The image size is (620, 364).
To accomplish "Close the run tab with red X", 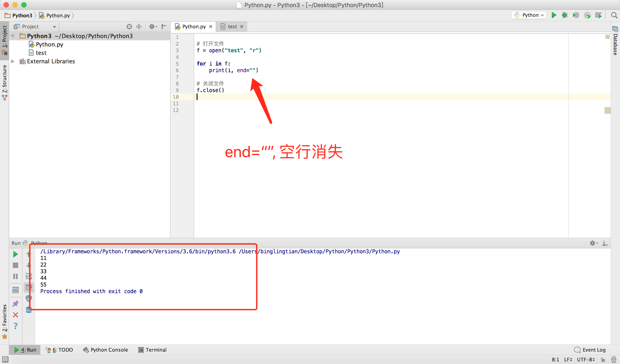I will (15, 315).
